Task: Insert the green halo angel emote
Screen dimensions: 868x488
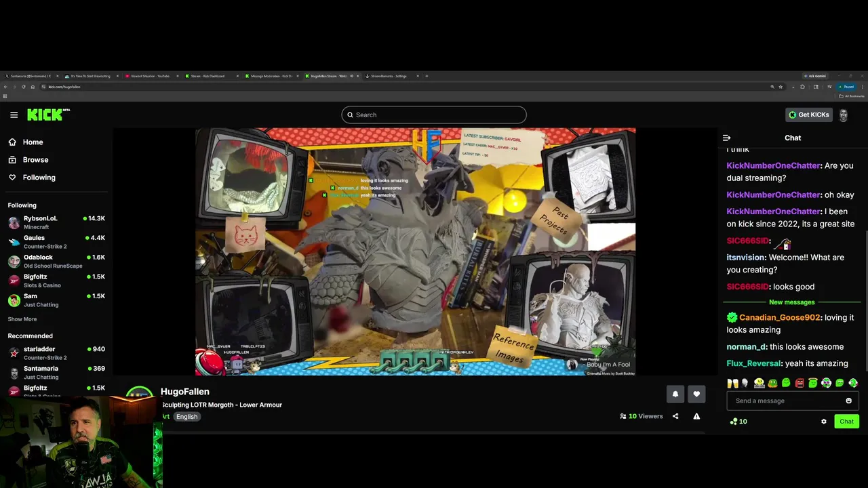Action: click(x=813, y=384)
